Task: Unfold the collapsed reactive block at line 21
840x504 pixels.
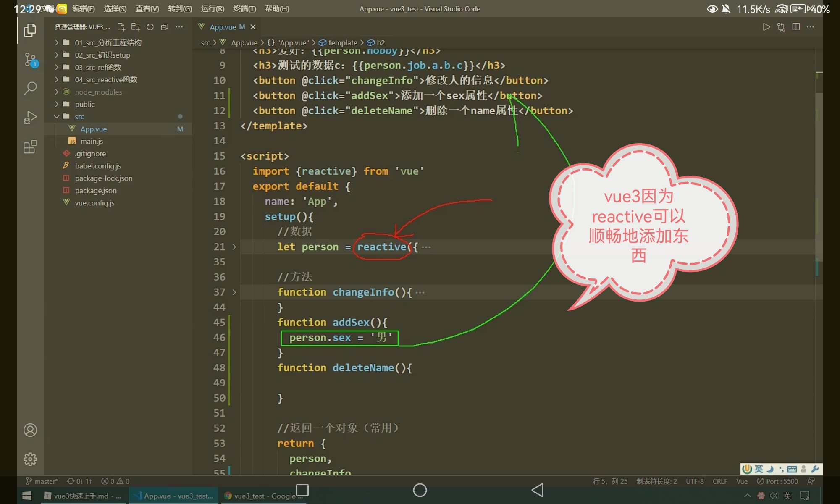Action: (x=234, y=247)
